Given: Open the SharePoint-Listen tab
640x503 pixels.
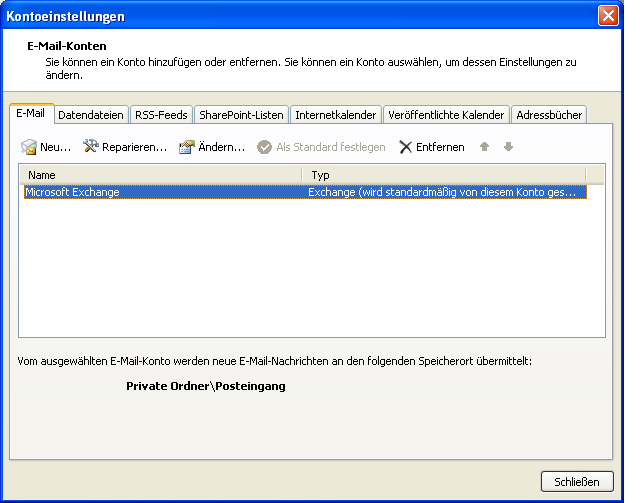Looking at the screenshot, I should [x=241, y=115].
